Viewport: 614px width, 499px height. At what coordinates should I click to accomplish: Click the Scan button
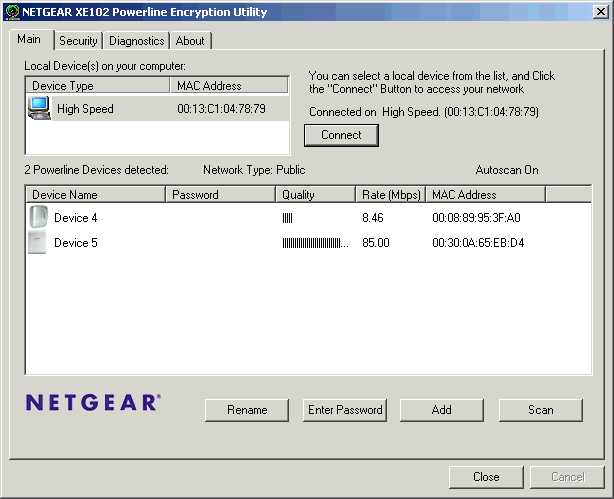pyautogui.click(x=541, y=410)
